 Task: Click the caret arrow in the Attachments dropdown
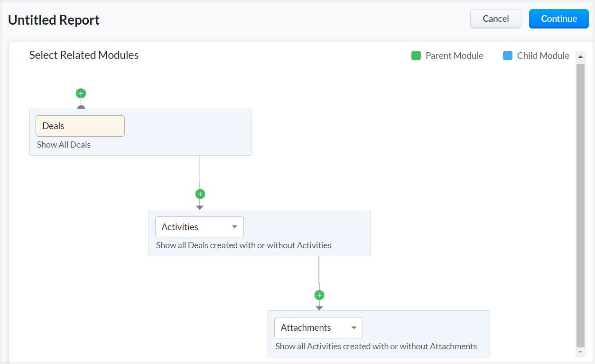353,328
